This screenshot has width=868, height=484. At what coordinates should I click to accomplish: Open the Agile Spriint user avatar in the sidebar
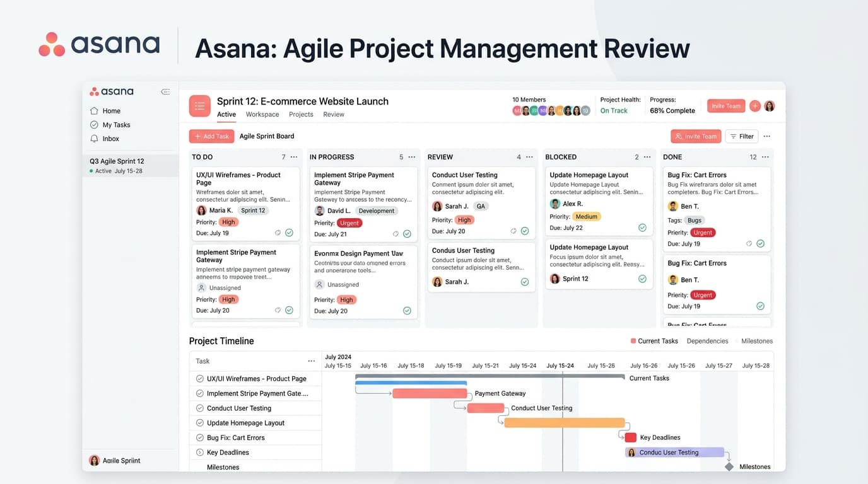[94, 460]
